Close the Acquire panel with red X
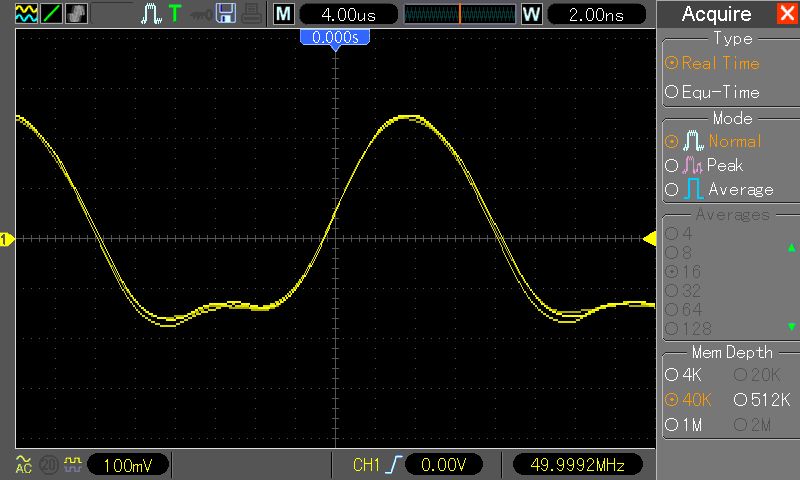The height and width of the screenshot is (480, 800). (x=787, y=13)
